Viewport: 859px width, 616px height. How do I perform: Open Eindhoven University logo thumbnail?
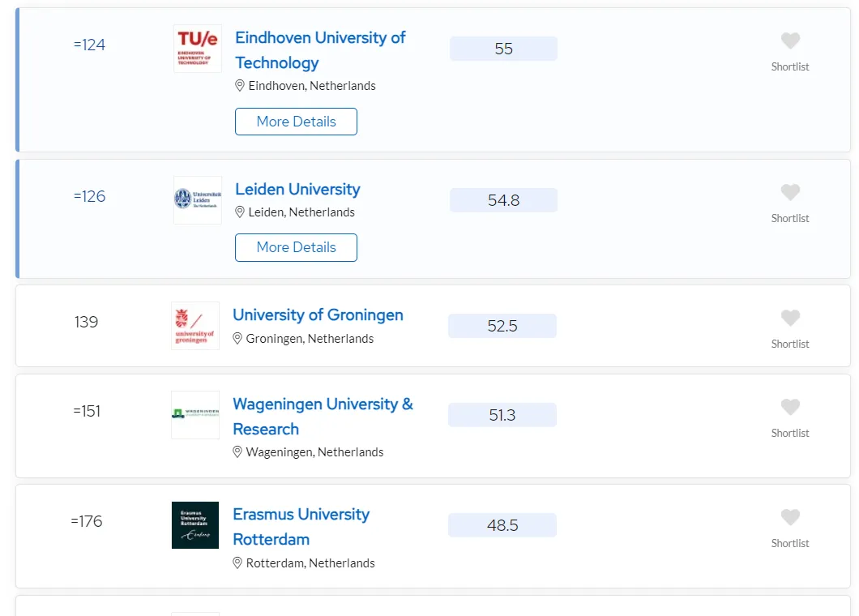[198, 49]
